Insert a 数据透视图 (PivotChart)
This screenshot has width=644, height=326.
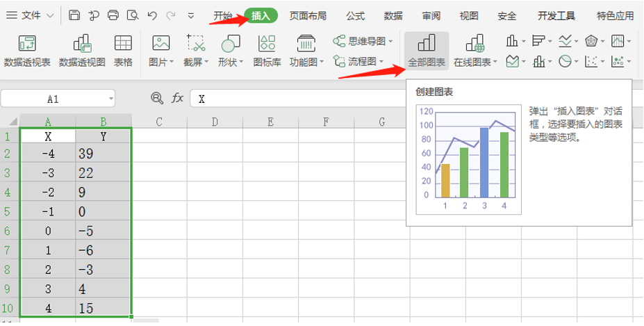[x=82, y=50]
